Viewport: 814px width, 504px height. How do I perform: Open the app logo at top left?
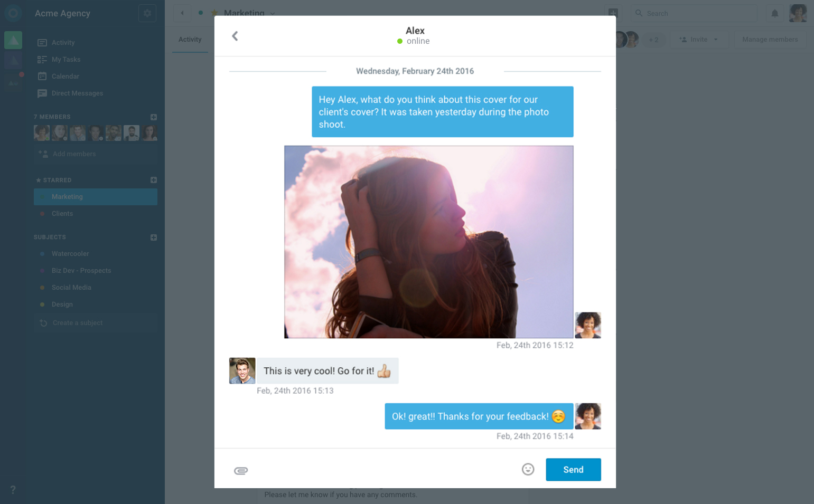tap(13, 13)
